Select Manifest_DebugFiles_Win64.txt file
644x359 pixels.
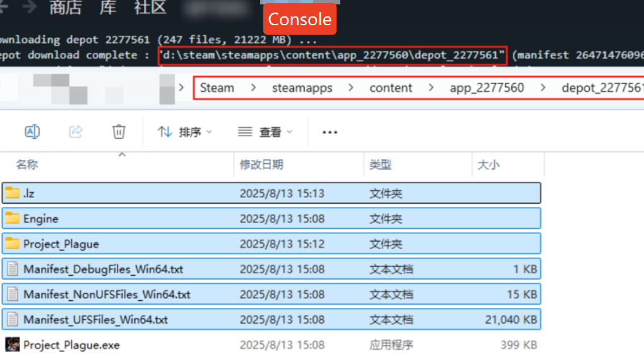point(271,269)
